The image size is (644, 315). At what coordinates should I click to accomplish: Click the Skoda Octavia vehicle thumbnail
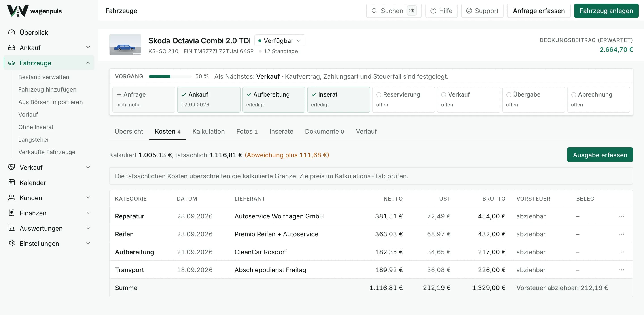click(125, 44)
